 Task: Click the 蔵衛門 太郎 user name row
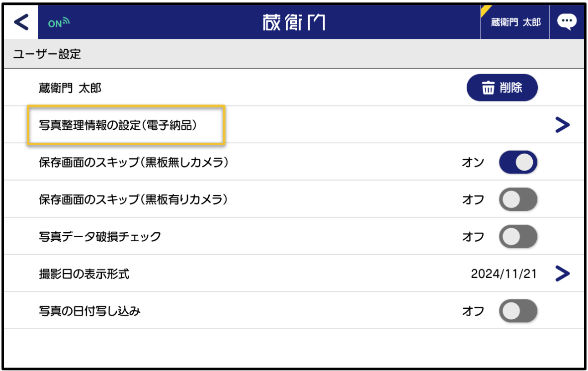click(x=70, y=88)
